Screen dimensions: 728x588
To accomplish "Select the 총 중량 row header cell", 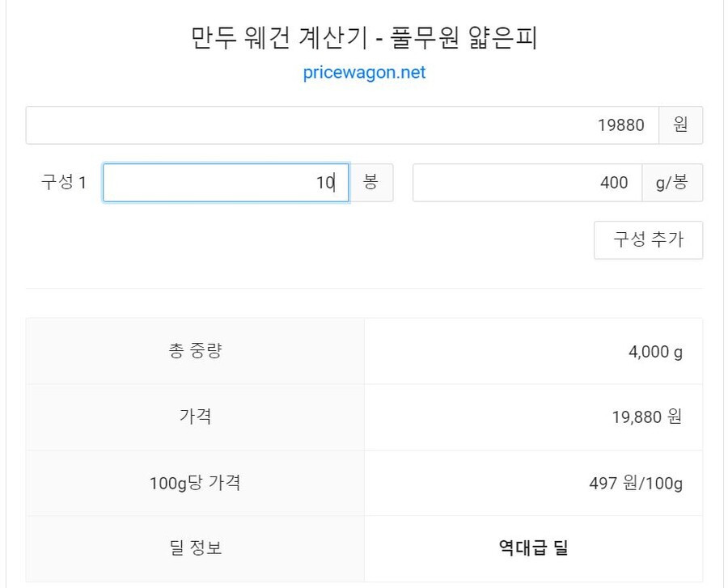I will coord(195,351).
